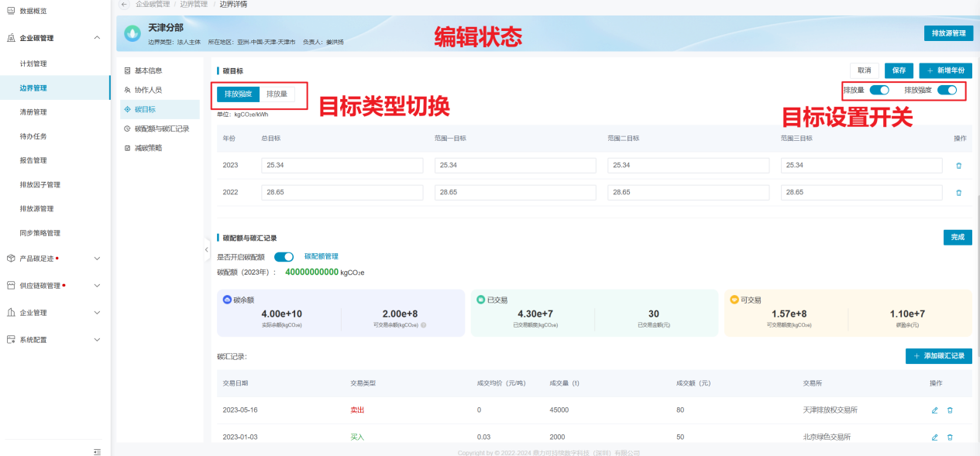Click the 添加碳汇记录 button
The image size is (980, 456).
(938, 356)
